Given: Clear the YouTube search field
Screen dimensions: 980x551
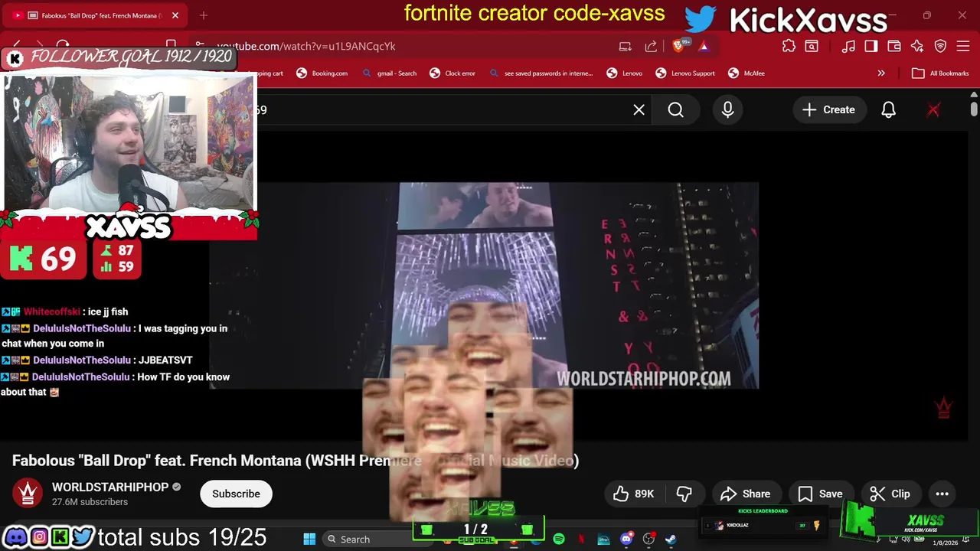Looking at the screenshot, I should [x=639, y=110].
